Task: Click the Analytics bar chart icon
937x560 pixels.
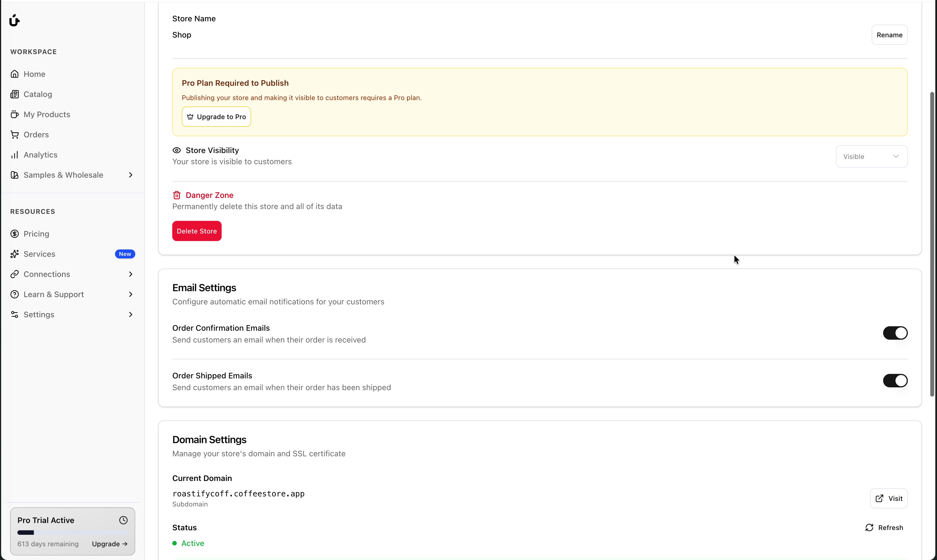Action: 15,155
